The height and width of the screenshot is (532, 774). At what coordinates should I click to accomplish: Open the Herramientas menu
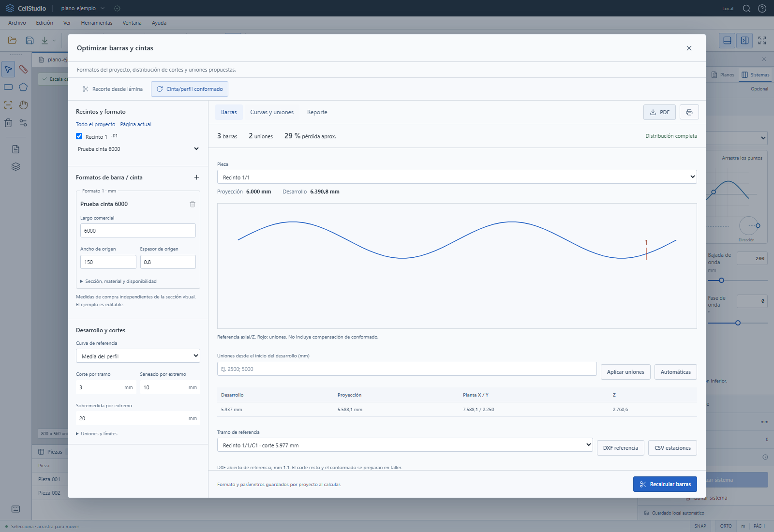pos(97,23)
